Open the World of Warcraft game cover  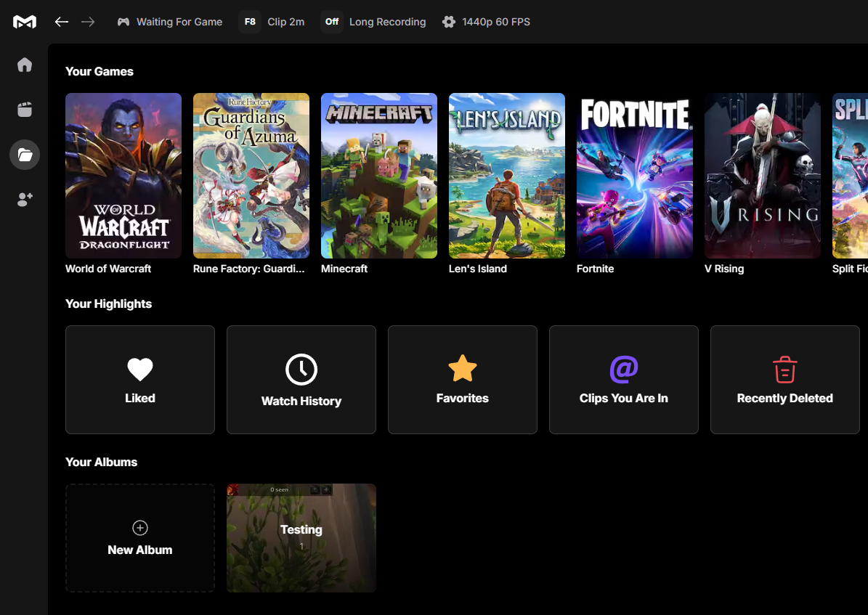point(123,176)
